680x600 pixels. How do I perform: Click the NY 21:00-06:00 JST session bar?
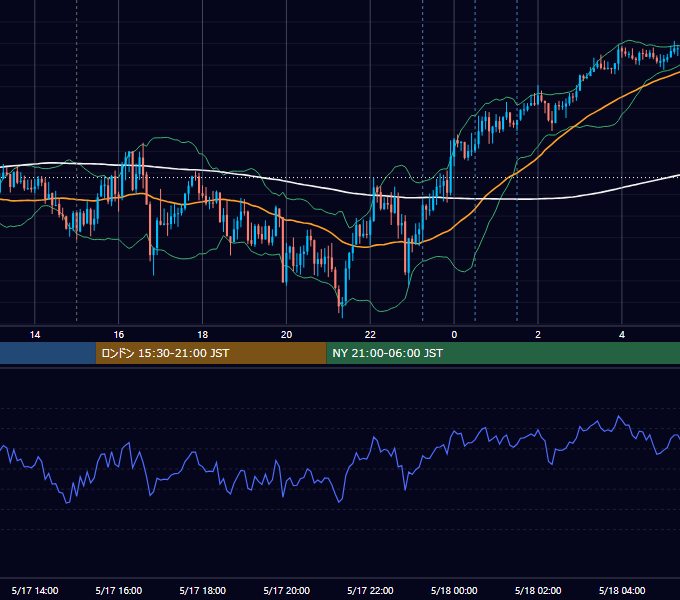(x=503, y=353)
